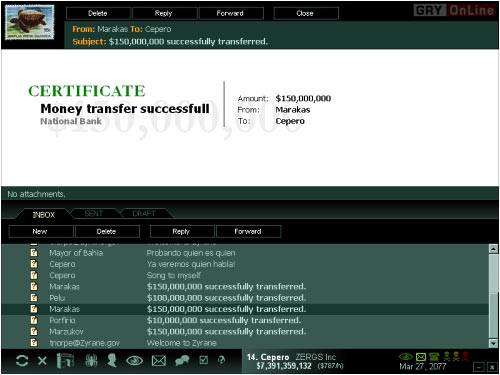Click message icon beside Mayor of Bahia
This screenshot has height=375, width=500.
click(x=34, y=253)
